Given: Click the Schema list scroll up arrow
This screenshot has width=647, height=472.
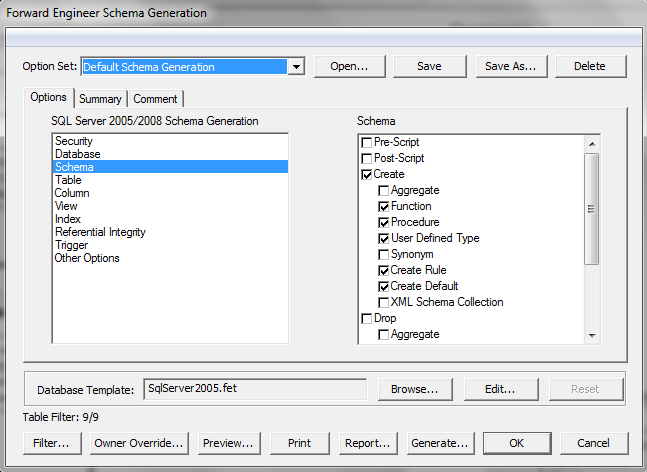Looking at the screenshot, I should [x=592, y=144].
